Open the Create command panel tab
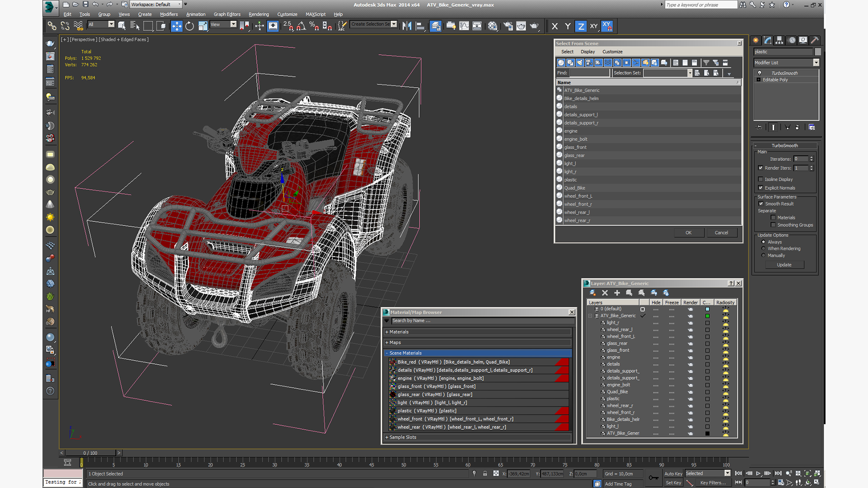 (x=756, y=40)
